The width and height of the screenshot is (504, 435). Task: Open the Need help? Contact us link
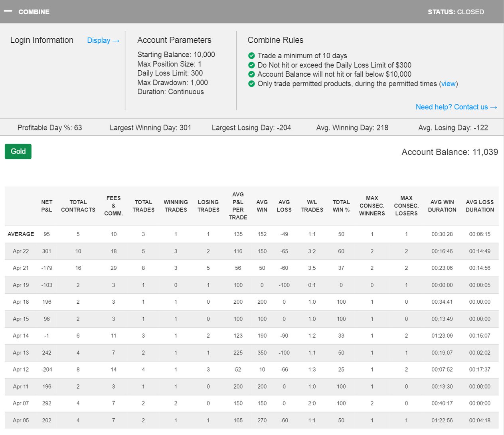coord(456,107)
